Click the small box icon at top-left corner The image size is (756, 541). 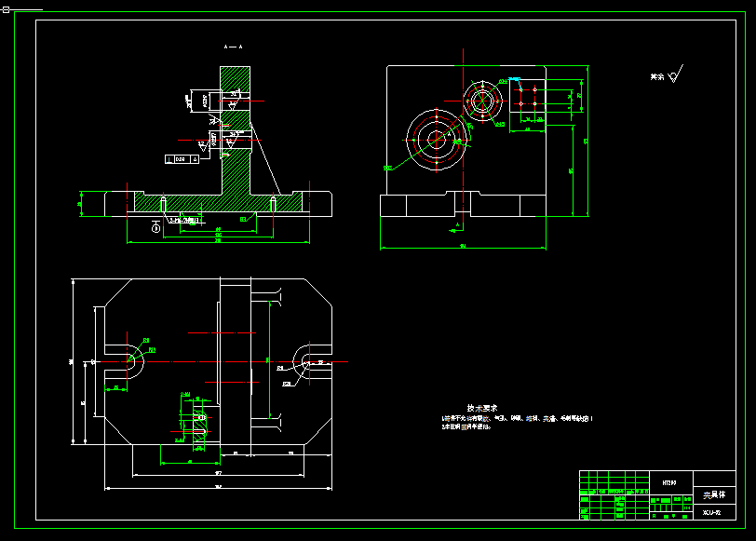[6, 9]
